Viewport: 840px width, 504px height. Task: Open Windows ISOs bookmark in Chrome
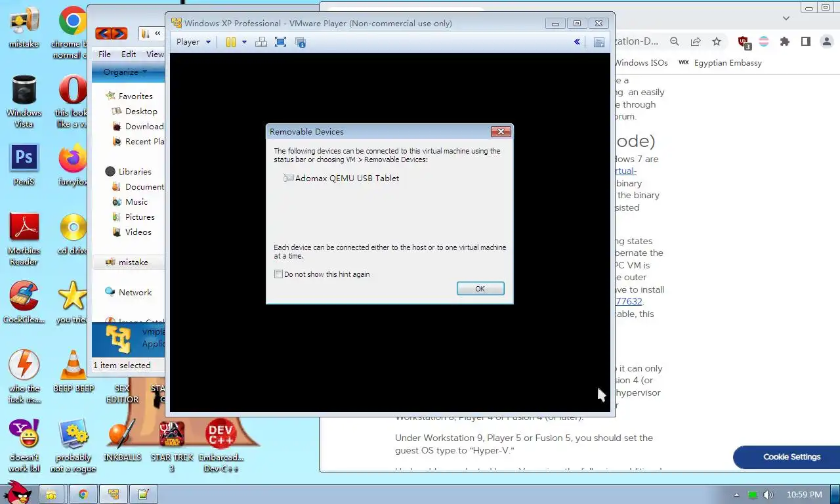641,63
